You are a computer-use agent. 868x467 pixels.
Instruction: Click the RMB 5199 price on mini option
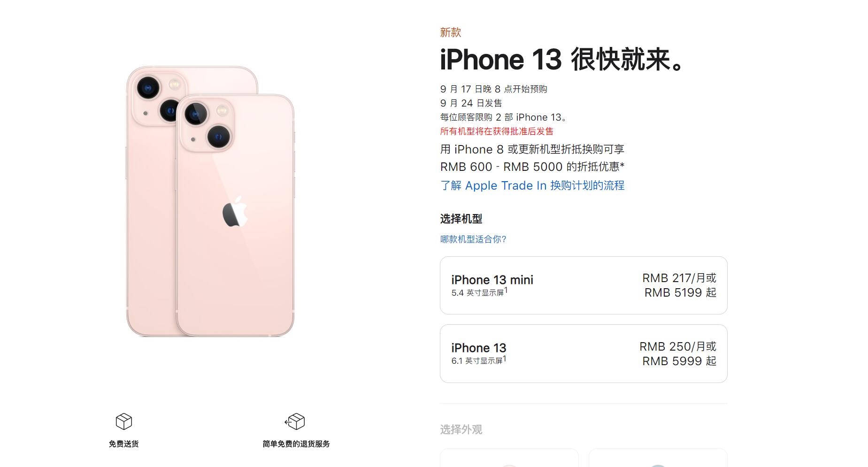(680, 293)
